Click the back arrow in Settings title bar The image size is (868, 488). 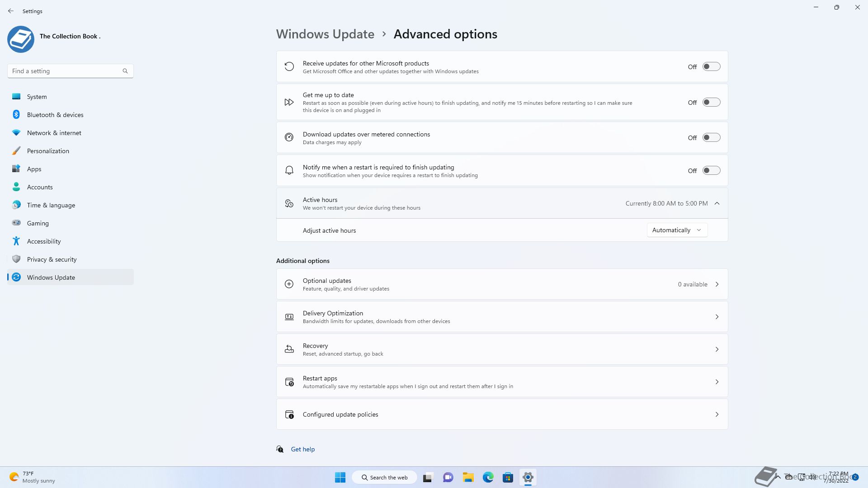tap(11, 11)
